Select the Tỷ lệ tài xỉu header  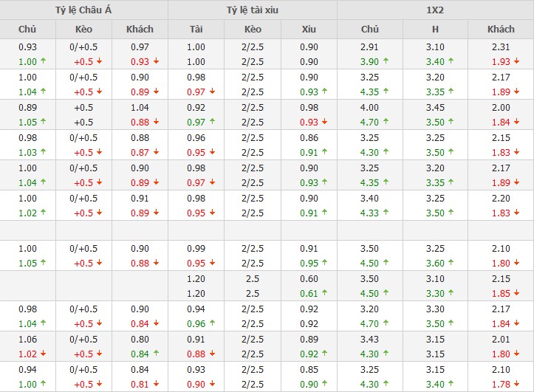[253, 10]
